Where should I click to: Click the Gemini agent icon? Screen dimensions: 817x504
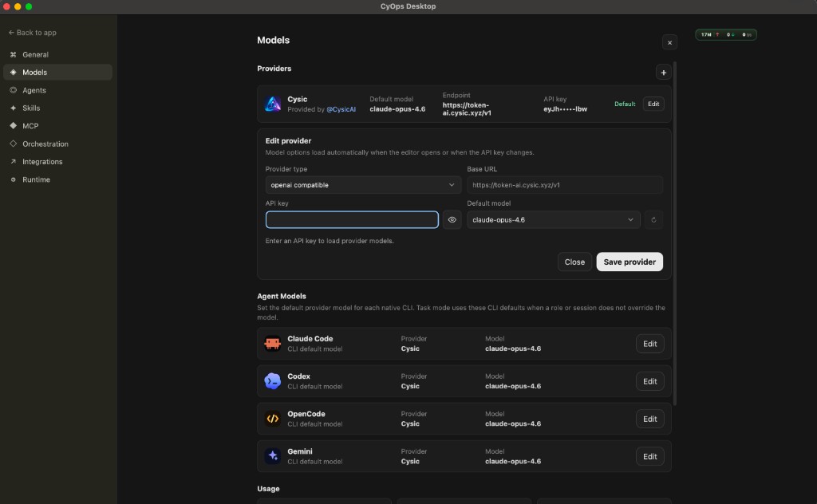click(x=273, y=456)
